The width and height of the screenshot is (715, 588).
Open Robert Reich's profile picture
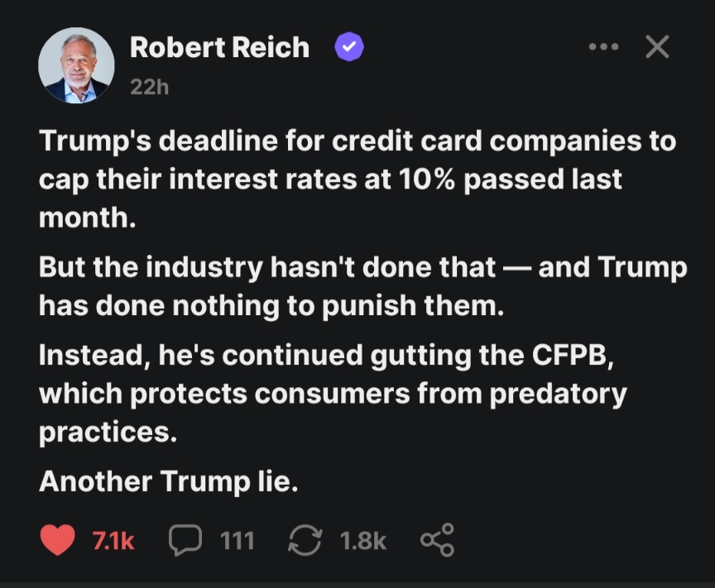[x=75, y=65]
